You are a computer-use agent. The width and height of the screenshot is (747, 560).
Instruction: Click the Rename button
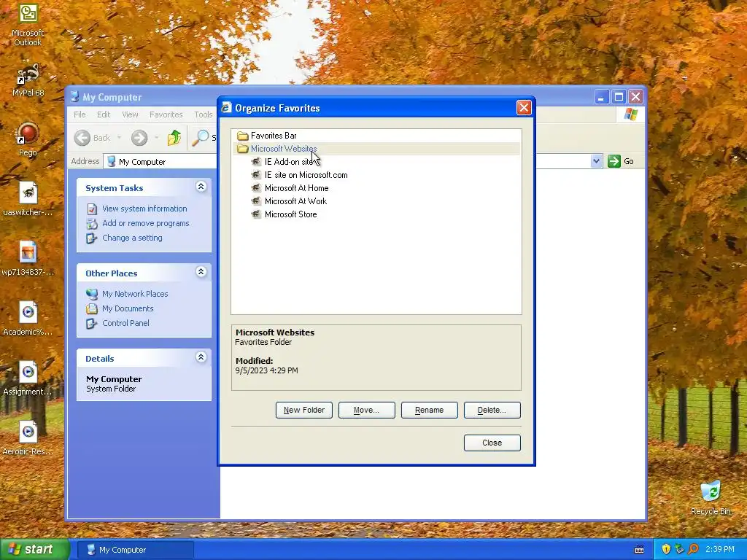click(x=430, y=410)
